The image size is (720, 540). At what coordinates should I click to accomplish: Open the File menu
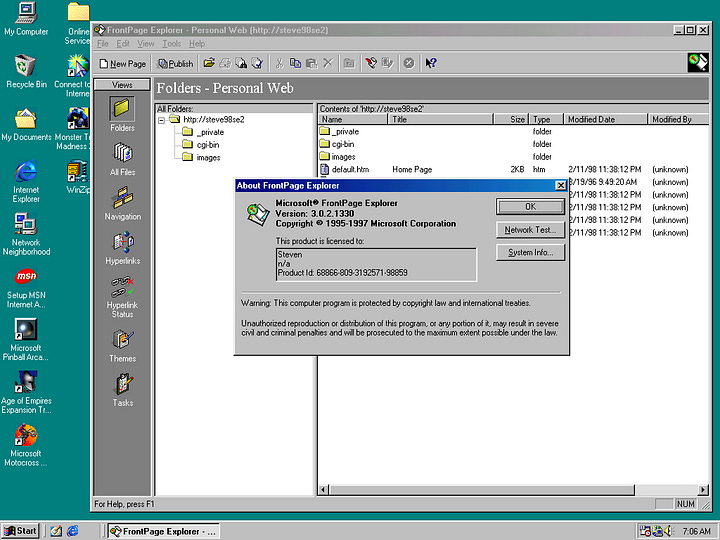point(103,44)
